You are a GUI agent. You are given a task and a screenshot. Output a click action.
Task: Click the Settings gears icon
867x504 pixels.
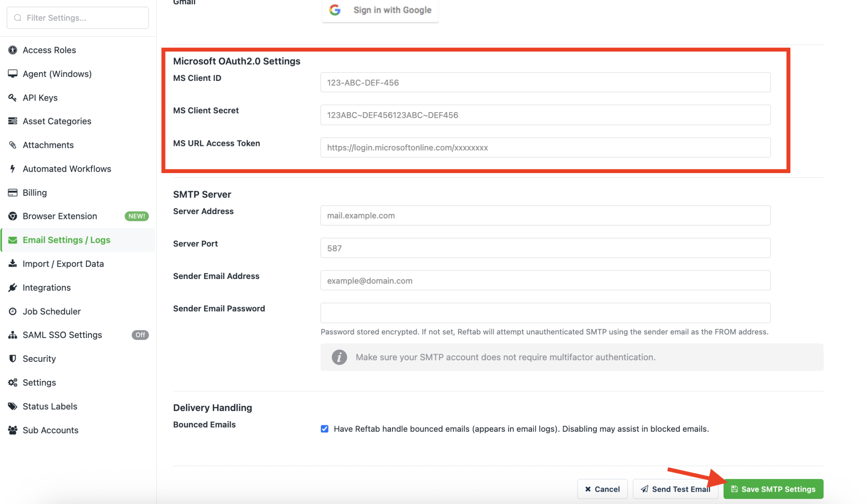[13, 383]
